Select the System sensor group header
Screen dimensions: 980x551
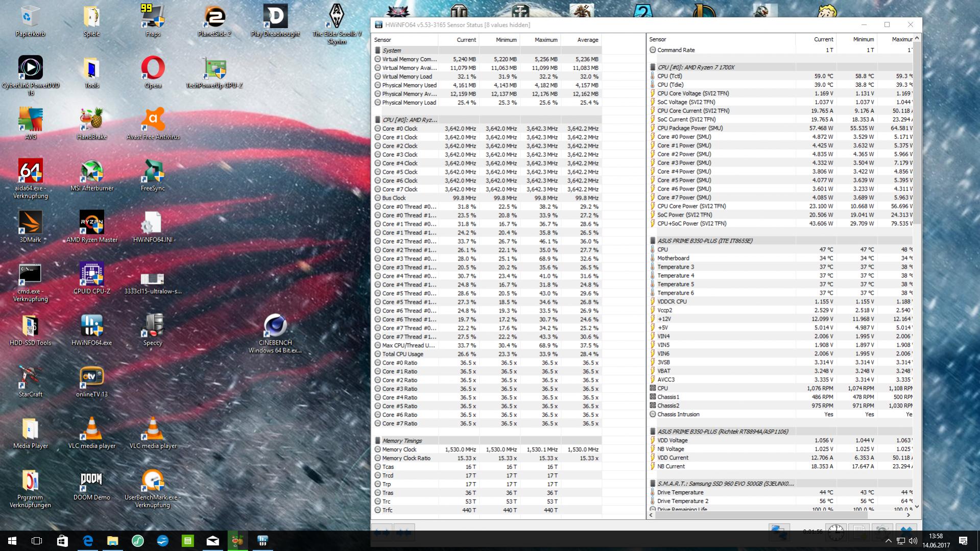486,51
